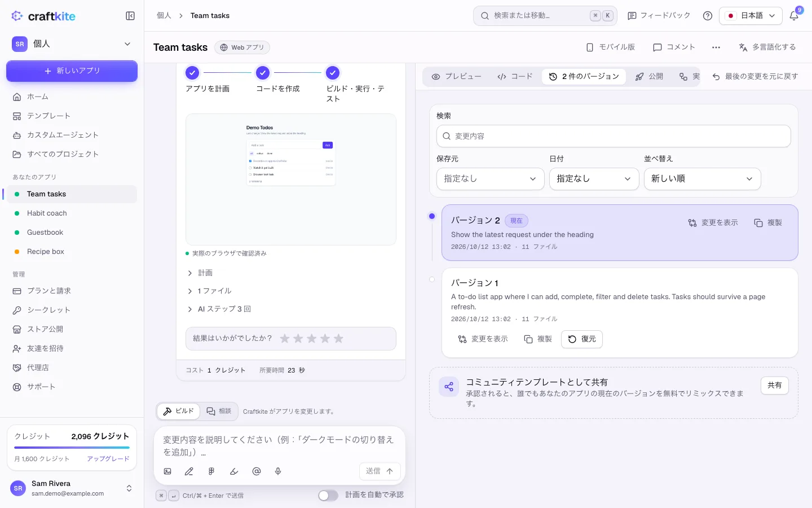
Task: Open カスタムエージェント in sidebar
Action: coord(72,135)
